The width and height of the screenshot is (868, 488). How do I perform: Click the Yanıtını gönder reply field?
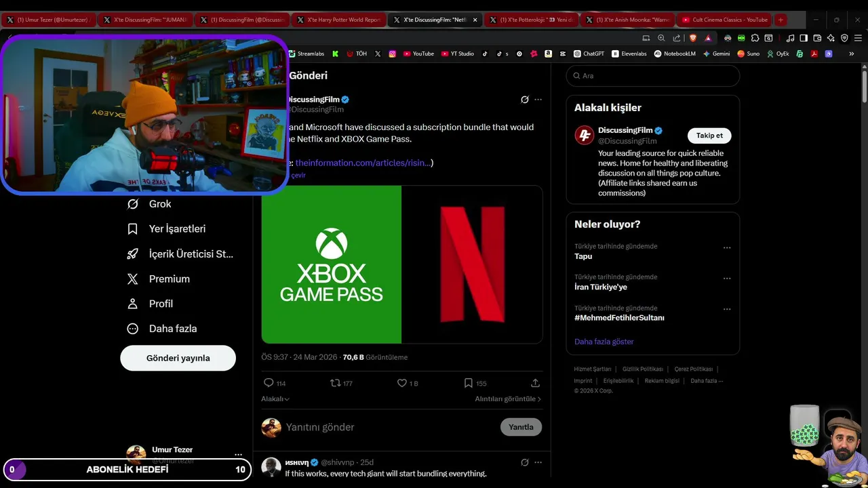coord(388,427)
